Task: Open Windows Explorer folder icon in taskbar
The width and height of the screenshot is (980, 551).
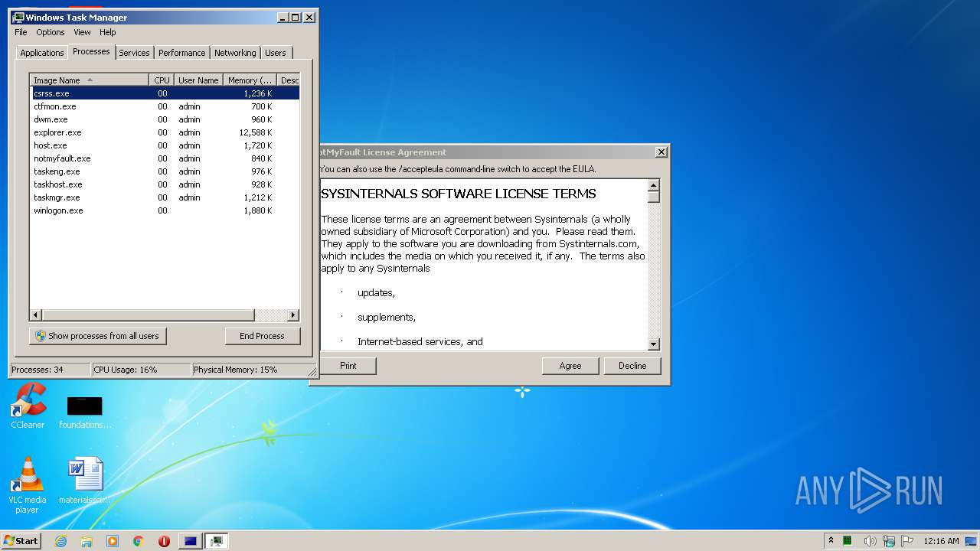Action: [x=87, y=541]
